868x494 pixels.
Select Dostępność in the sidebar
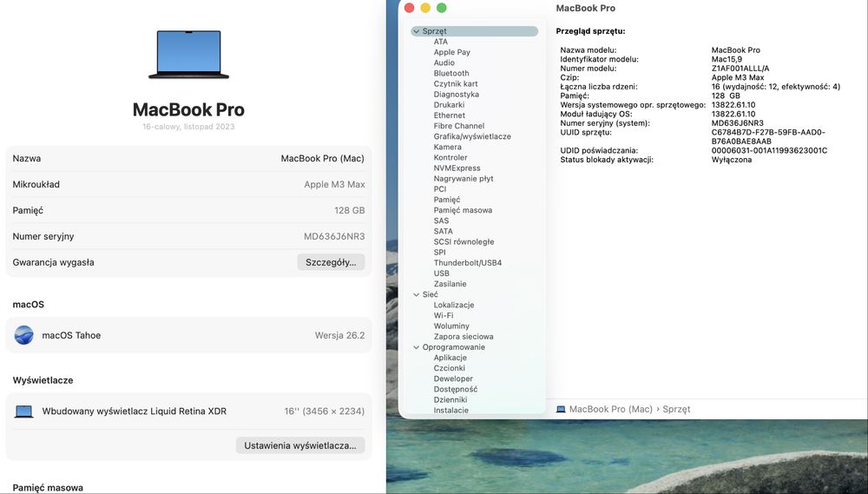456,389
